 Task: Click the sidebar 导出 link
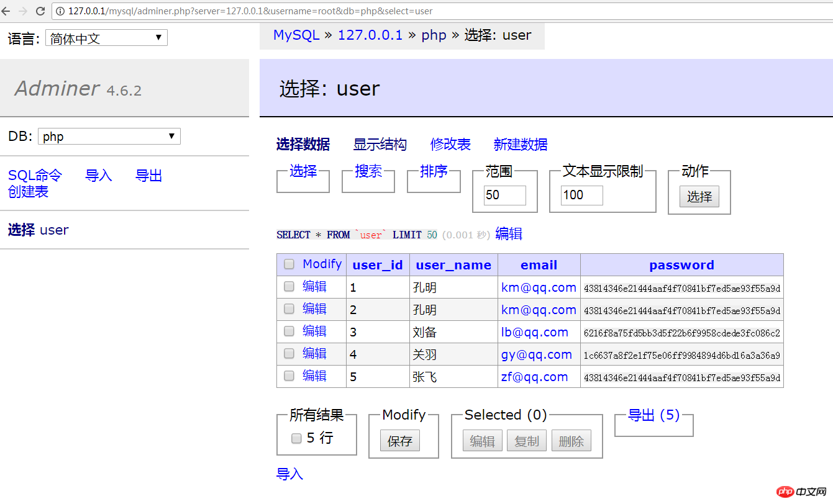pyautogui.click(x=148, y=176)
